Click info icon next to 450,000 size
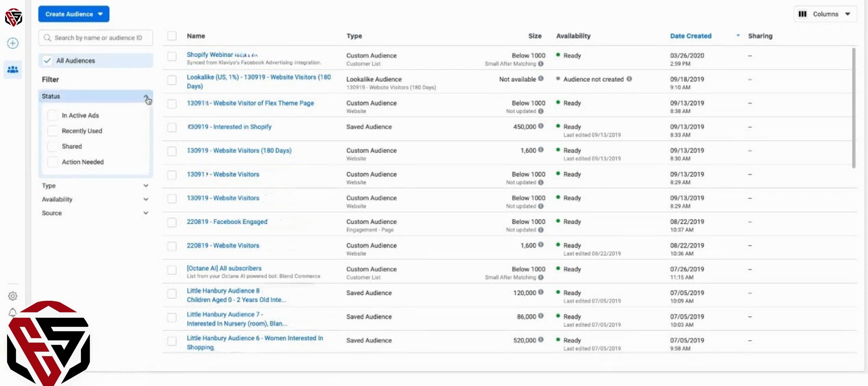This screenshot has height=386, width=868. tap(541, 126)
